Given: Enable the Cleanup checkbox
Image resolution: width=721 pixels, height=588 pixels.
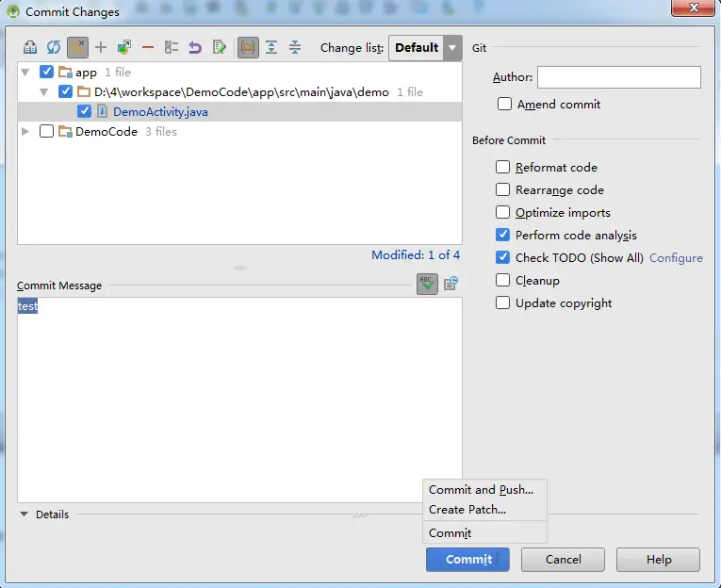Looking at the screenshot, I should tap(502, 280).
